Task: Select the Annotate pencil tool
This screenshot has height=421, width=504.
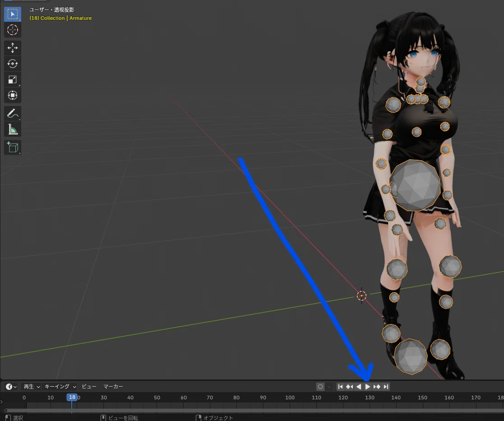Action: (x=13, y=113)
